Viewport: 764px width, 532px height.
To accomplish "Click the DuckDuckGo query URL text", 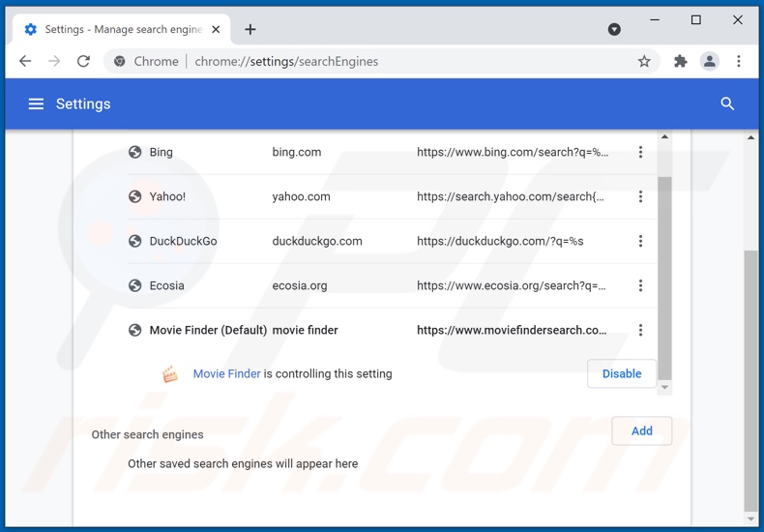I will [500, 241].
